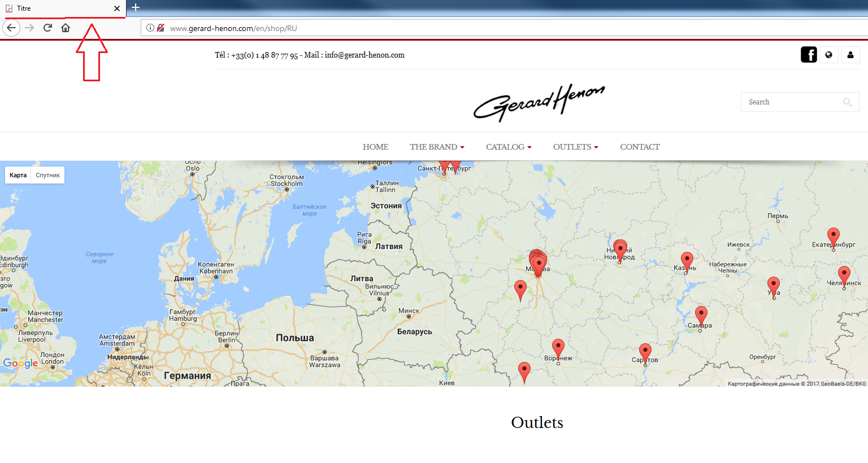
Task: Click the cluster of pins at Москва
Action: [538, 263]
